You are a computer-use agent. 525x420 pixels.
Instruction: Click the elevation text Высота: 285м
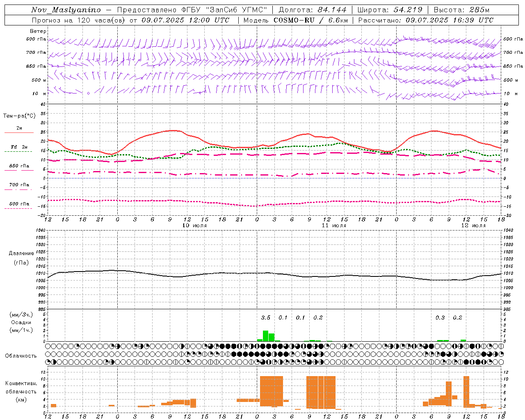point(461,10)
